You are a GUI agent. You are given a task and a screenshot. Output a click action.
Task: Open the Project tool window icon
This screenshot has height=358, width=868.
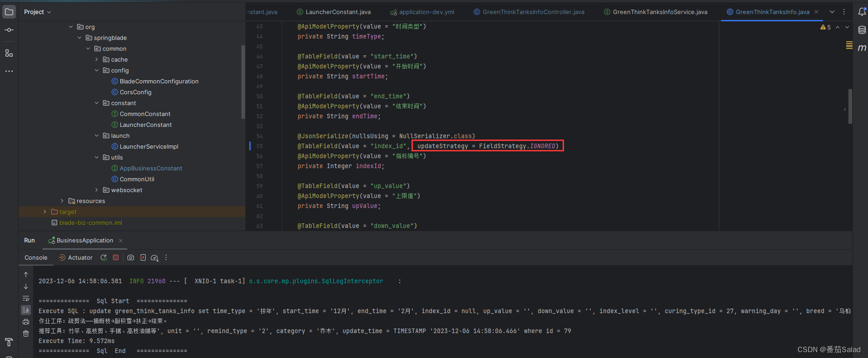(9, 12)
